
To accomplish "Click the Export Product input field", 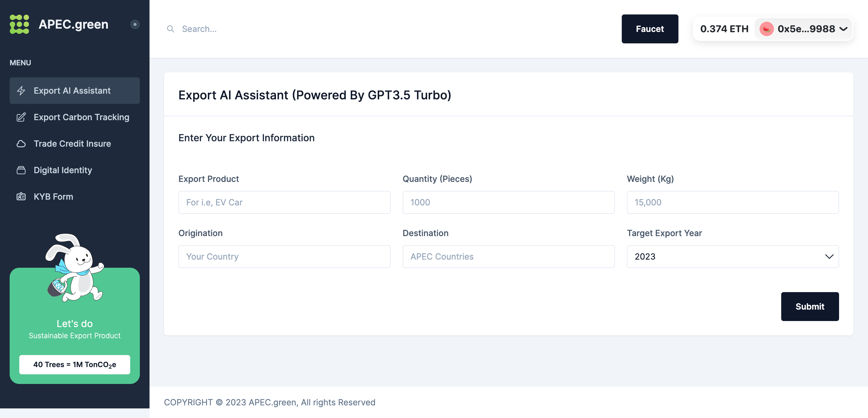I will [x=284, y=202].
